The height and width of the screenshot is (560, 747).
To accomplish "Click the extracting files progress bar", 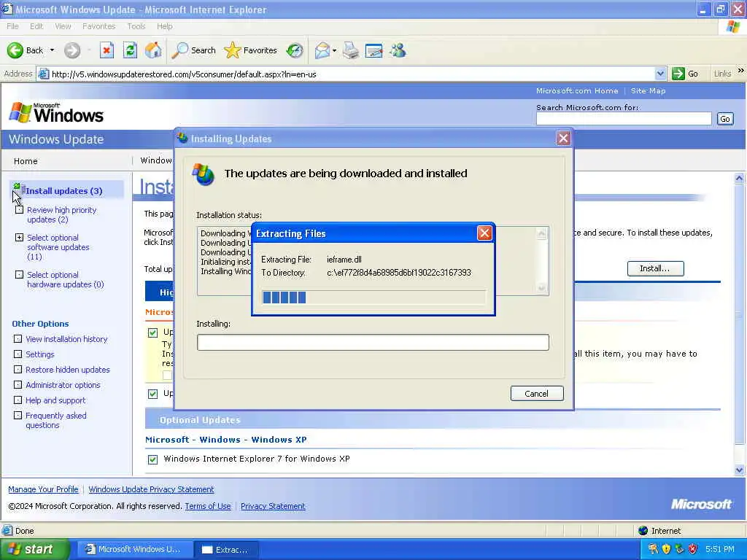I will click(374, 297).
